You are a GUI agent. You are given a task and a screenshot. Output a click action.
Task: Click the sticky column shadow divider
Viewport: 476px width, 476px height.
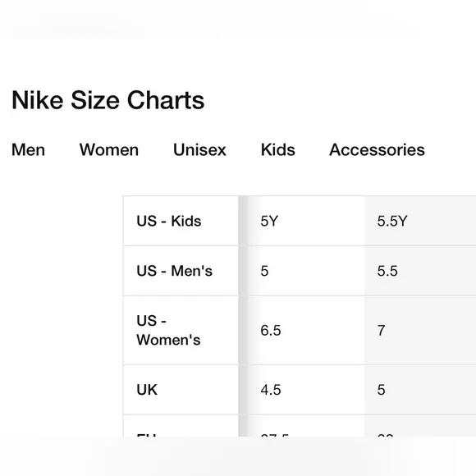tap(243, 316)
